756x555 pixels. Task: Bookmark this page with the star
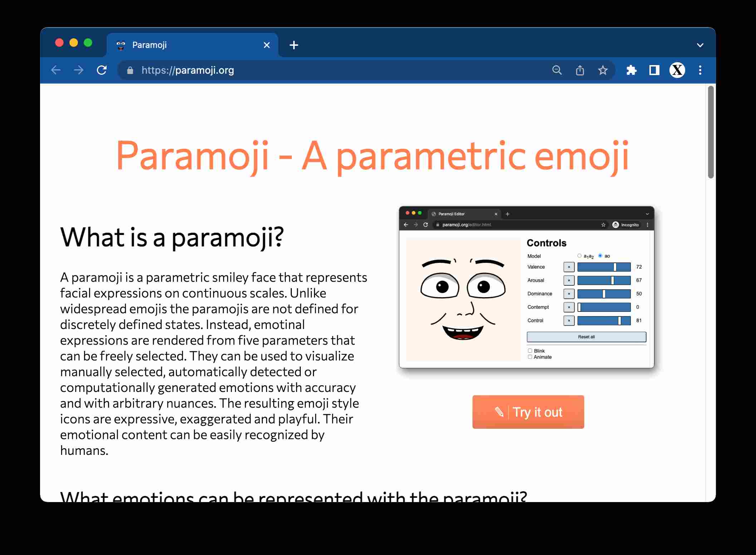click(x=603, y=70)
